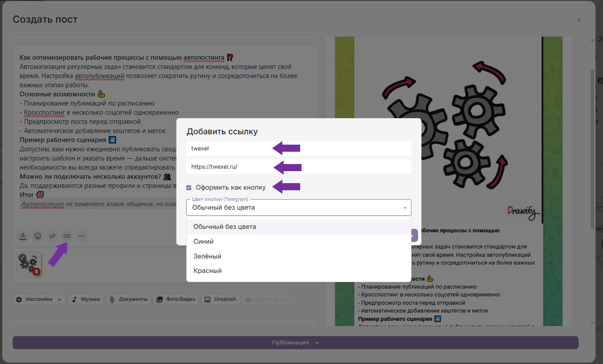The width and height of the screenshot is (603, 364).
Task: Click the Unsplash image button
Action: click(220, 299)
